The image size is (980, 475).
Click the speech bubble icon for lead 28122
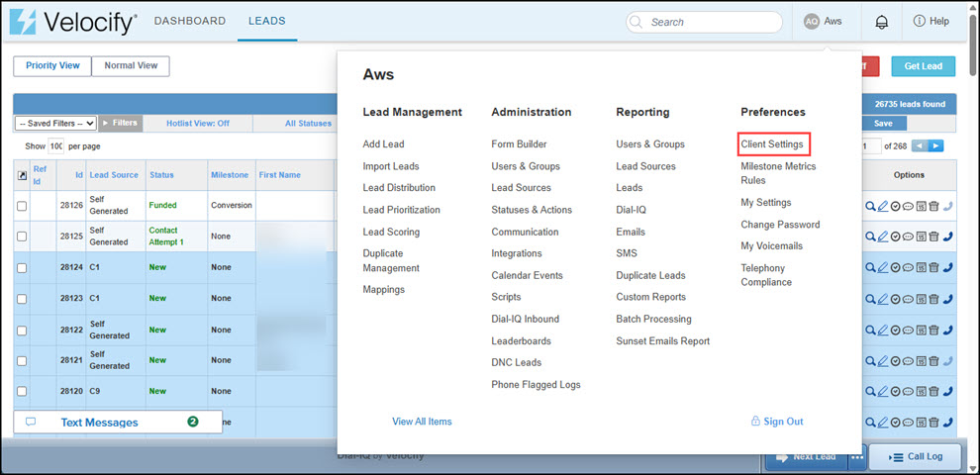point(909,330)
